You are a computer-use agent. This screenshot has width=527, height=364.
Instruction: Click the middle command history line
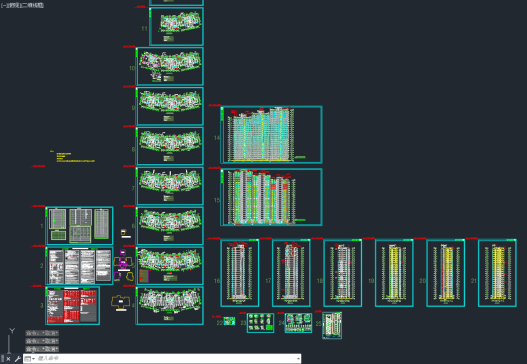point(42,341)
